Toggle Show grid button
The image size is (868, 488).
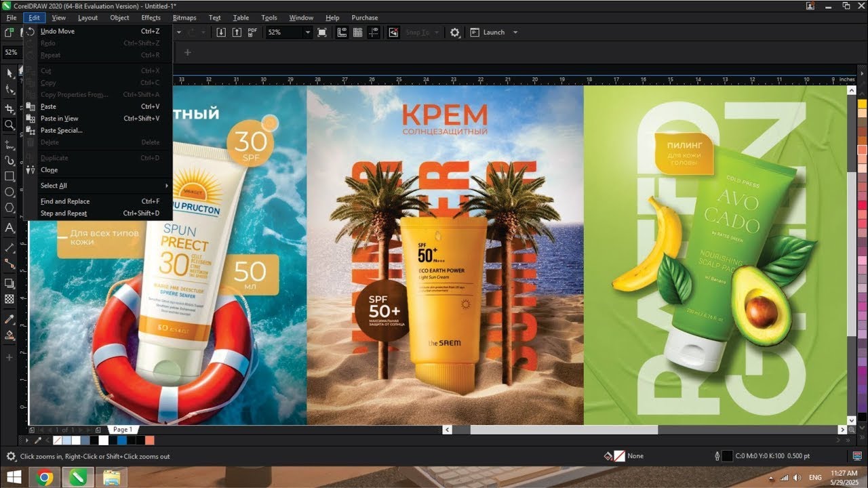[357, 32]
